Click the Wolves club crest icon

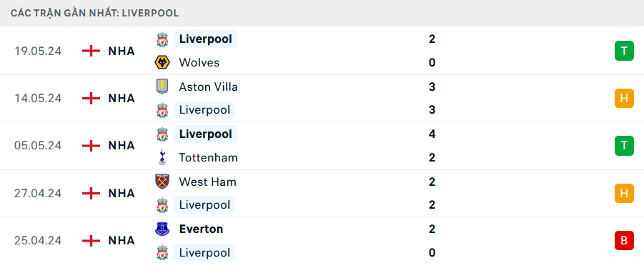pyautogui.click(x=162, y=63)
